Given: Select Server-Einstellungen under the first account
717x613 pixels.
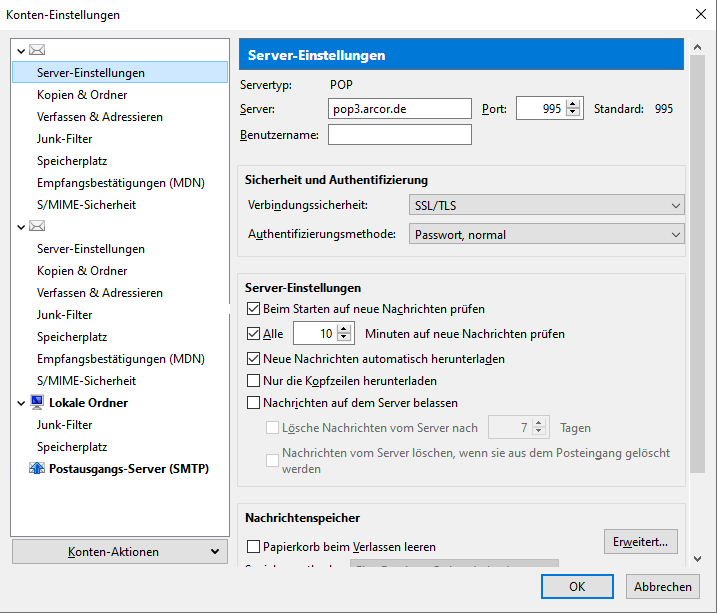Looking at the screenshot, I should [120, 72].
